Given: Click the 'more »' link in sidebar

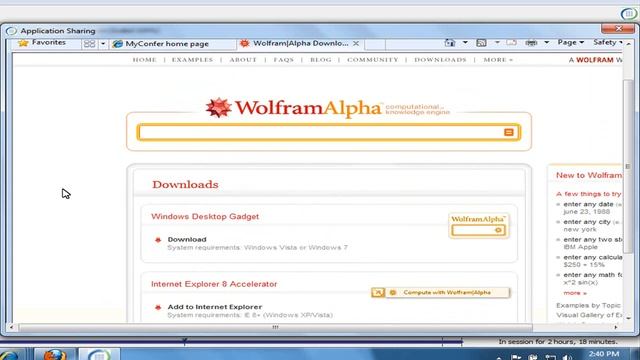Looking at the screenshot, I should coord(575,293).
